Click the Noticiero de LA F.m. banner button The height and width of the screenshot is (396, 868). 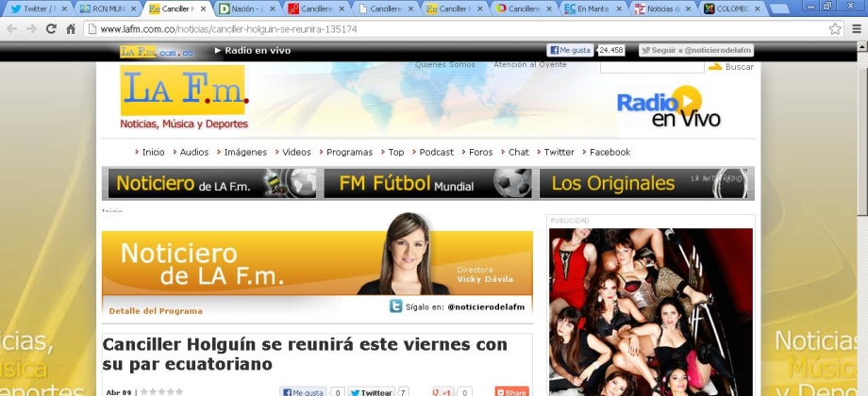coord(212,184)
